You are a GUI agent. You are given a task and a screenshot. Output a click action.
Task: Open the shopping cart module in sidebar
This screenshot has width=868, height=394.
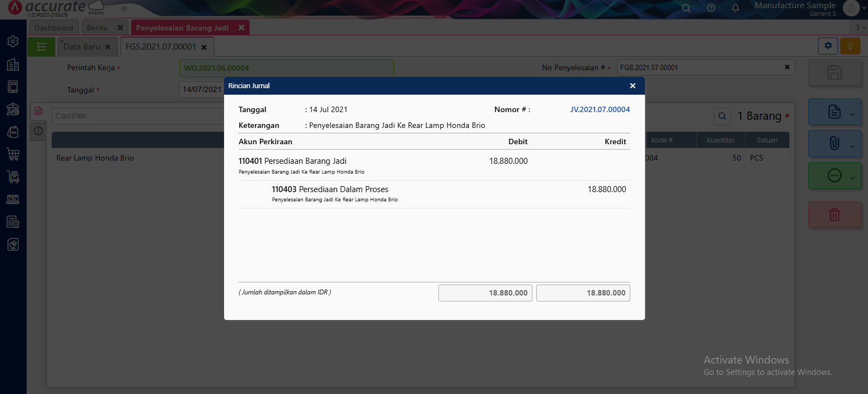click(13, 154)
